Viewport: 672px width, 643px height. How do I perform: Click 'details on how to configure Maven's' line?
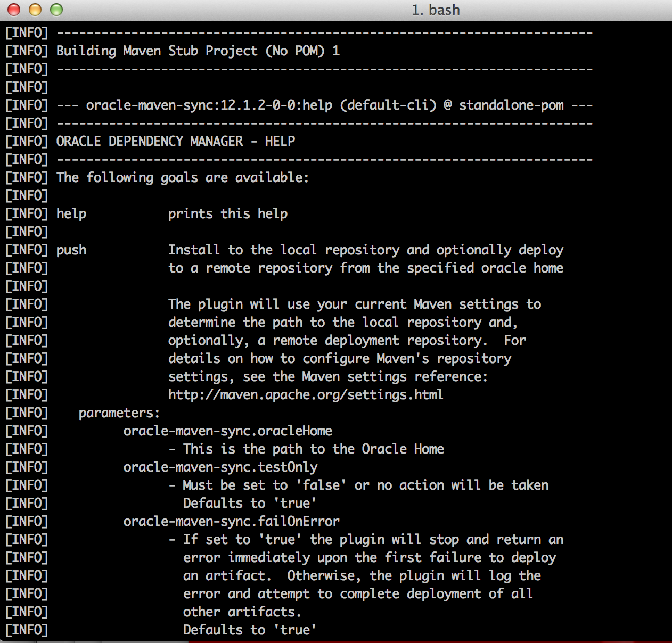click(340, 359)
